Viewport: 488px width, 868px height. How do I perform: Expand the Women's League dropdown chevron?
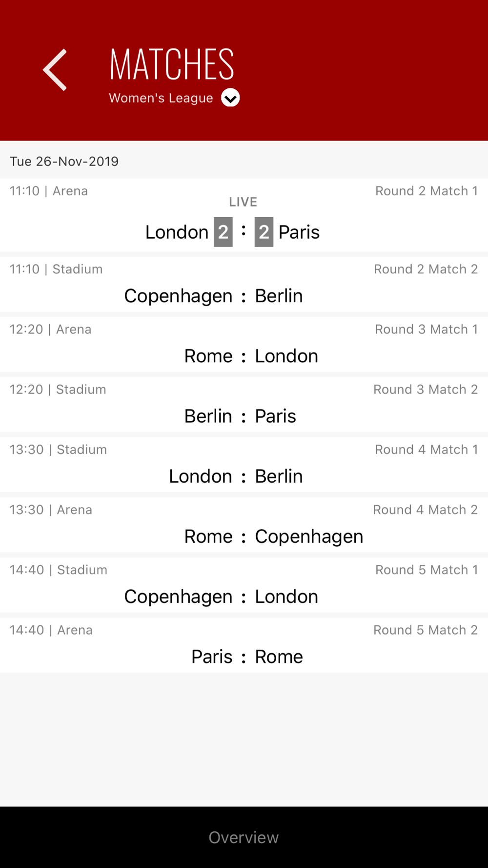coord(230,98)
